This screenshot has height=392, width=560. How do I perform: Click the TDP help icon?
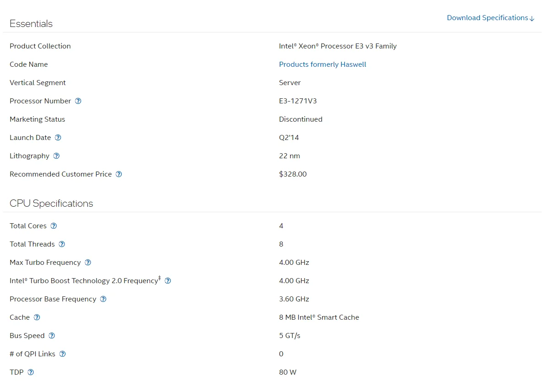coord(31,372)
